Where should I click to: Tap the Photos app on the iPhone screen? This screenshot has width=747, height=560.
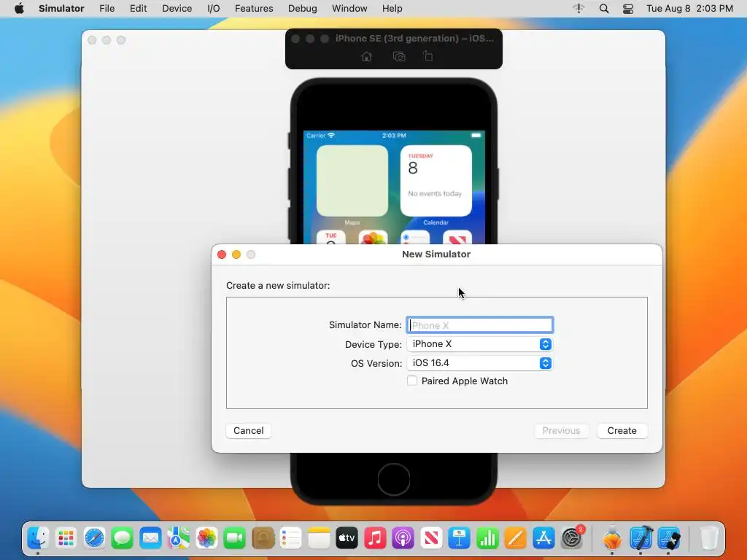pyautogui.click(x=373, y=238)
